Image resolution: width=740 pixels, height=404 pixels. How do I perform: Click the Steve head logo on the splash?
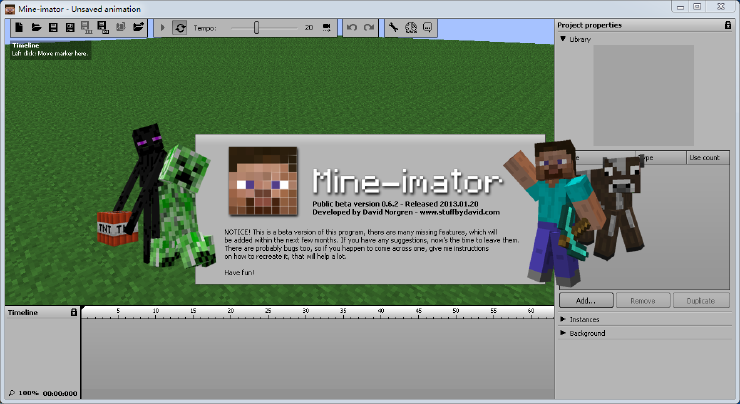pyautogui.click(x=263, y=181)
